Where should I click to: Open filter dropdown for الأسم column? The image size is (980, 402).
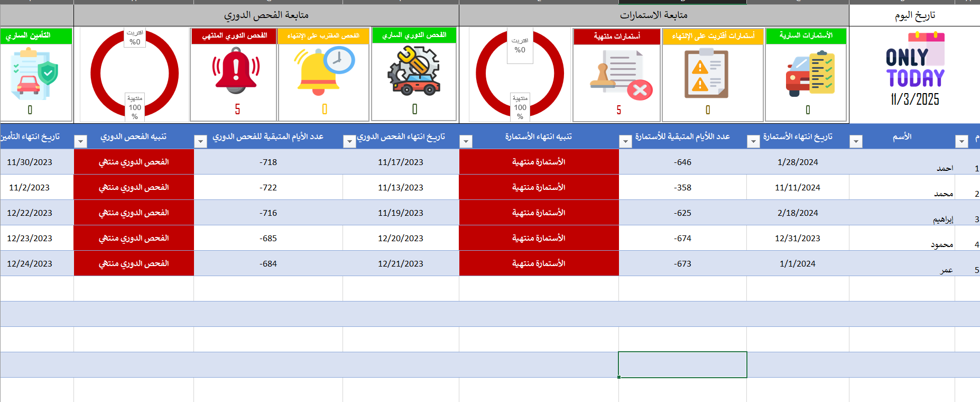coord(856,141)
